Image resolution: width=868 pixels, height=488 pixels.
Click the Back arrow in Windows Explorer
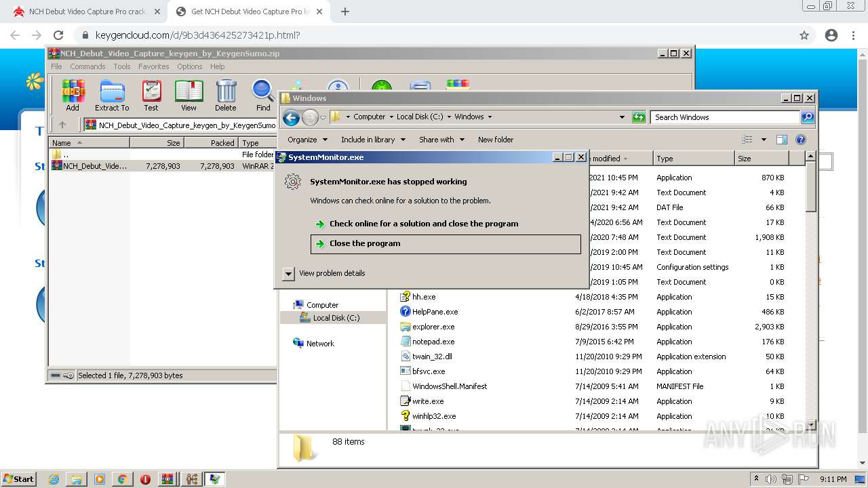click(291, 117)
